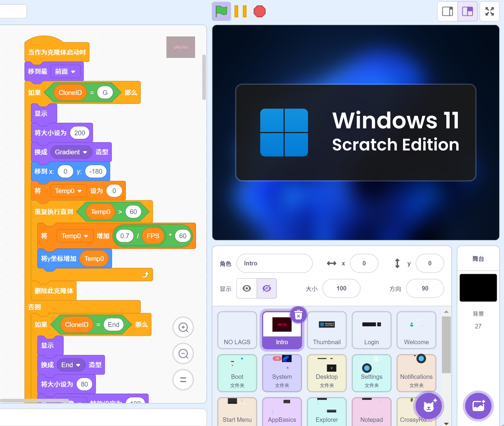
Task: Click the green flag to run project
Action: coord(221,11)
